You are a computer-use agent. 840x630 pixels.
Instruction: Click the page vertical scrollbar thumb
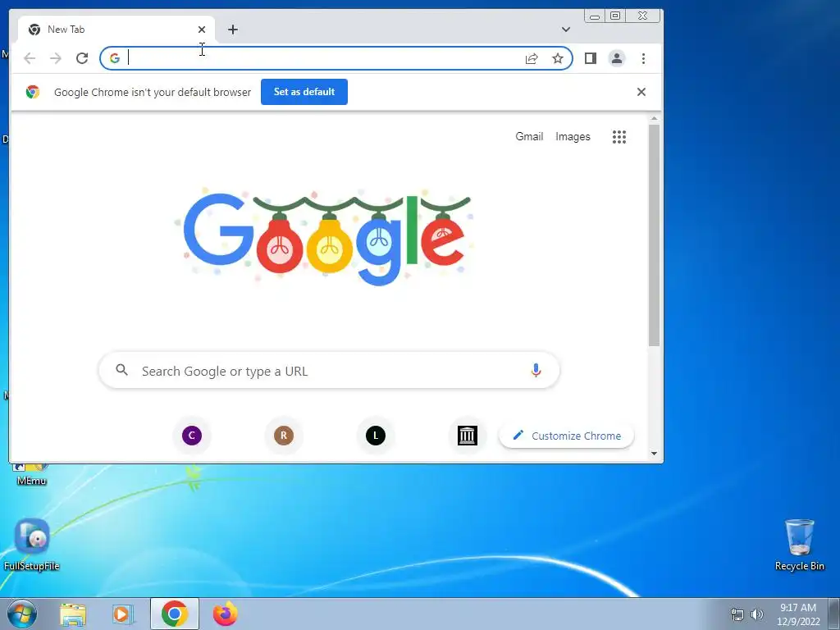click(654, 235)
